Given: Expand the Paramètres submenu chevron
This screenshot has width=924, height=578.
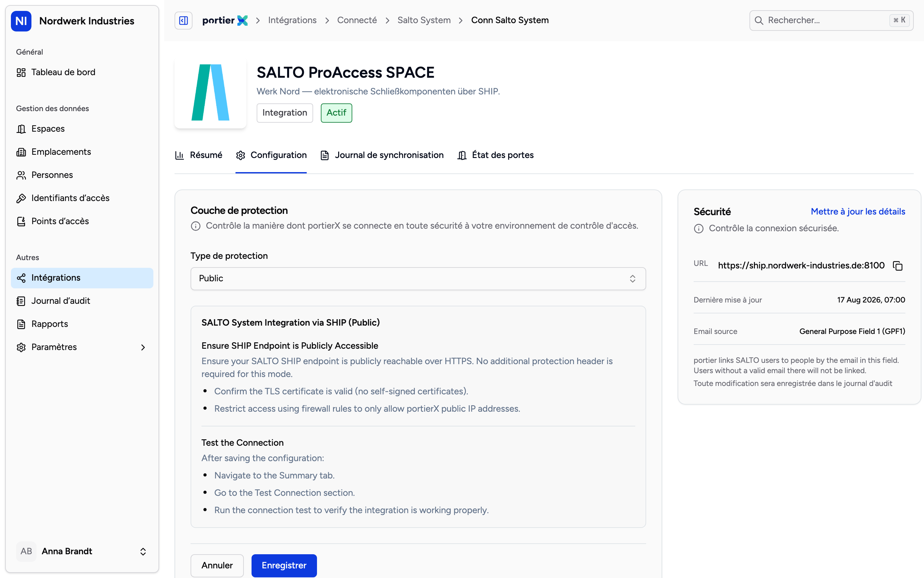Looking at the screenshot, I should click(x=143, y=347).
